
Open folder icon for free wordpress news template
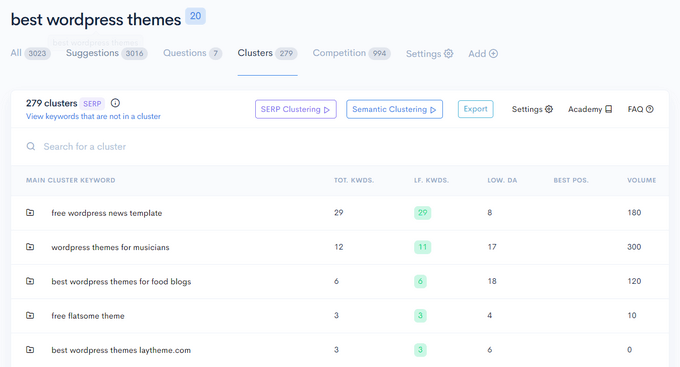tap(30, 213)
